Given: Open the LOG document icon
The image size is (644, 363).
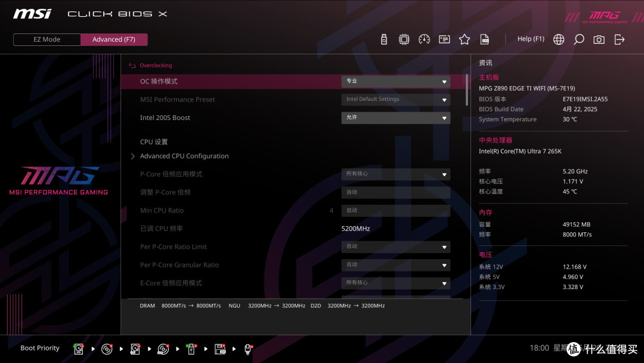Looking at the screenshot, I should (485, 39).
